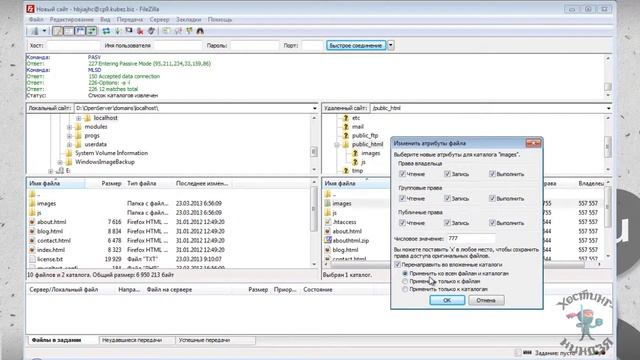Click the folder icon beside System Volume Information
640x360 pixels.
(x=69, y=153)
